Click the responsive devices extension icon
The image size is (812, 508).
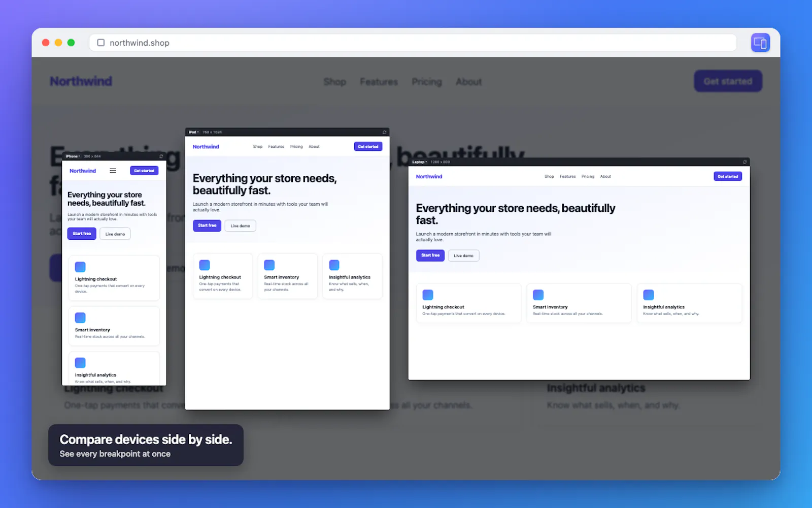tap(760, 43)
